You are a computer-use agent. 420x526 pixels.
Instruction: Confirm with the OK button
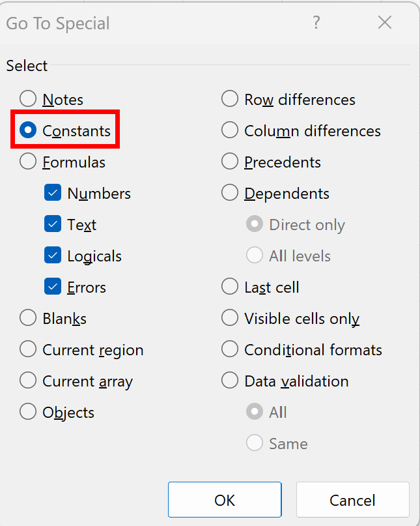224,499
